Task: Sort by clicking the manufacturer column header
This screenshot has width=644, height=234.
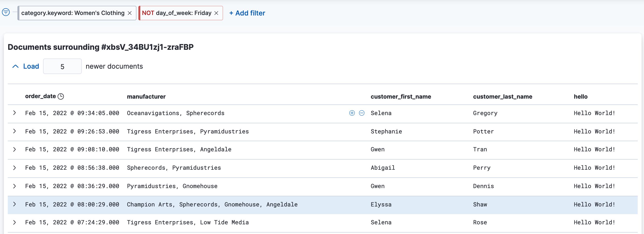Action: (x=146, y=97)
